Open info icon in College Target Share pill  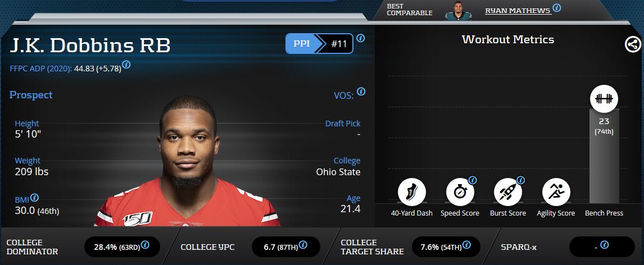[466, 245]
